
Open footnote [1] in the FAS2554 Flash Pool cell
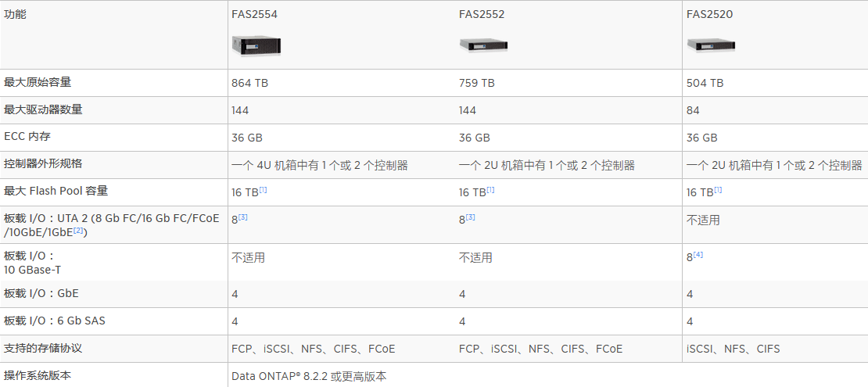264,190
